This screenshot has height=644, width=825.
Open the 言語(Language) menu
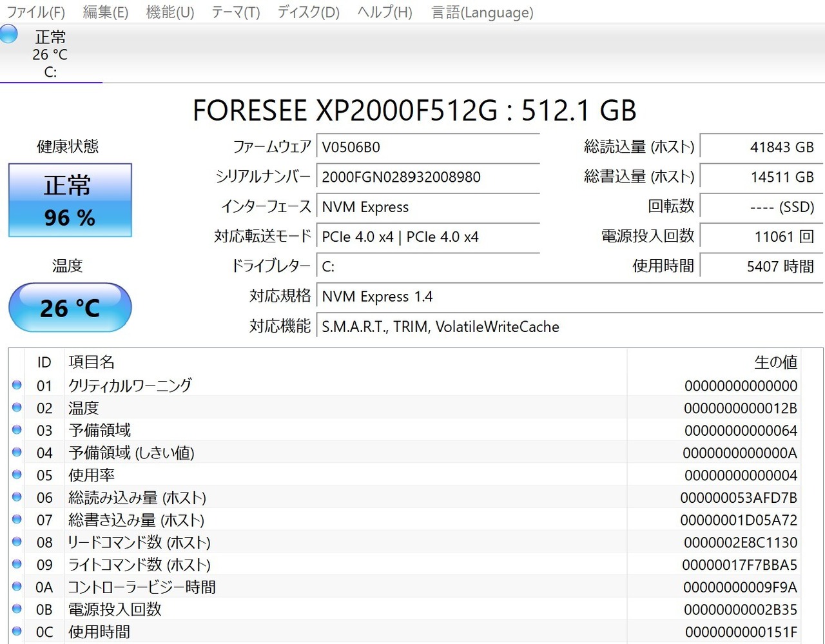click(482, 12)
